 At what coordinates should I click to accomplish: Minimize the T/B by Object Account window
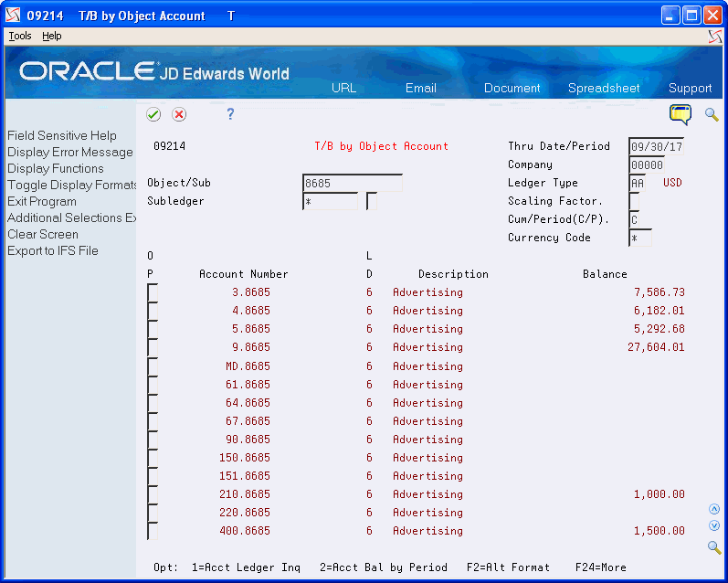point(670,16)
